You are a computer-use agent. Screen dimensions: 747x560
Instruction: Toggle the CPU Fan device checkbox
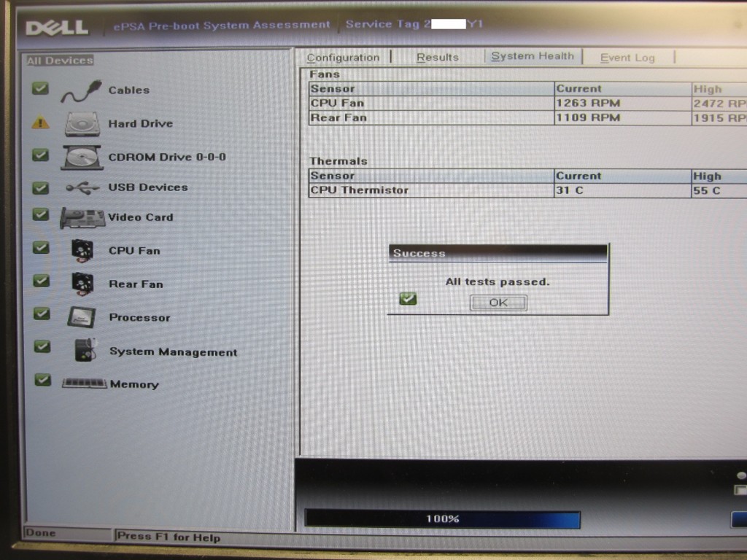click(41, 248)
